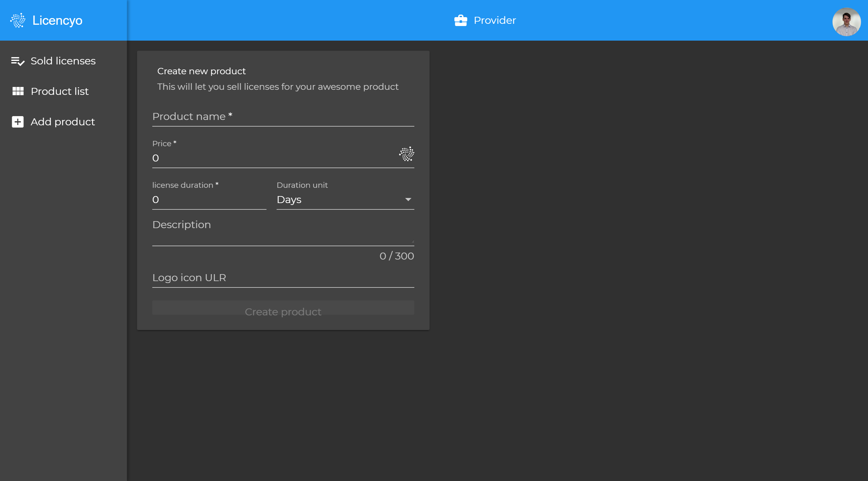Open the user profile avatar

coord(846,22)
